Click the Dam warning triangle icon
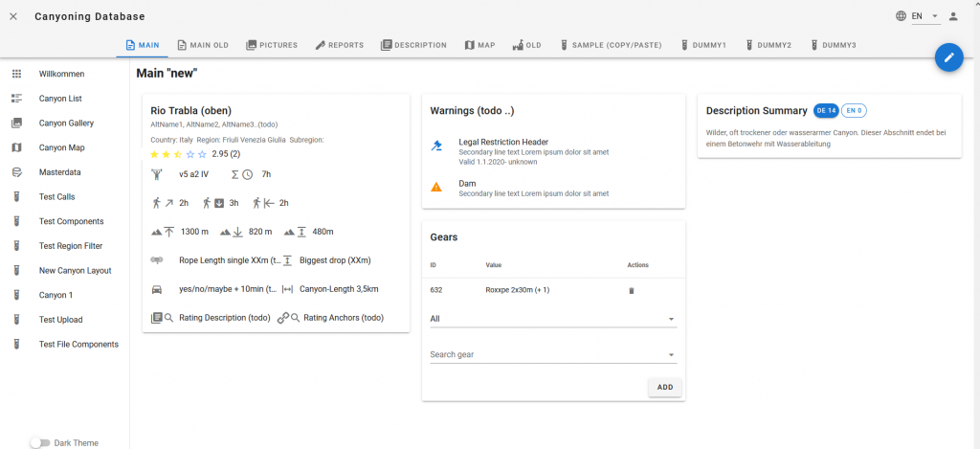 point(436,187)
